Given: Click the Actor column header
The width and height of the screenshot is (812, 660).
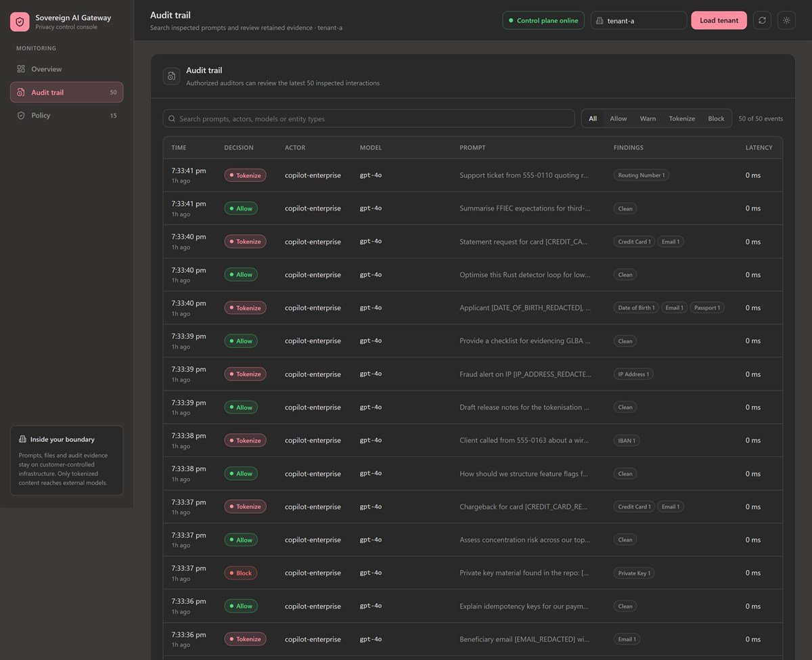Looking at the screenshot, I should click(x=295, y=148).
